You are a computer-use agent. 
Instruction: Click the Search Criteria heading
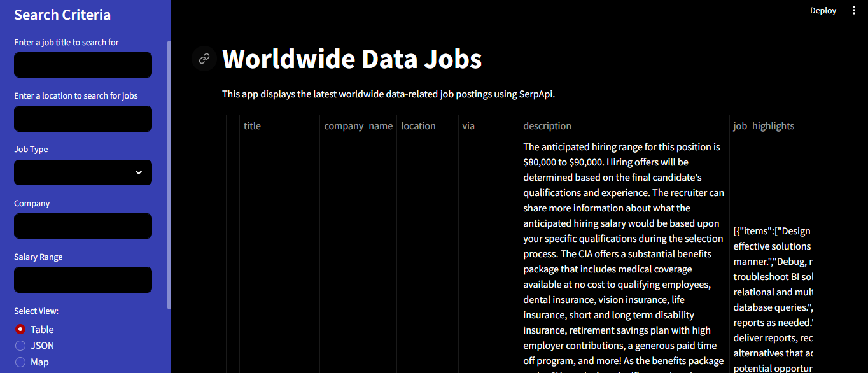(62, 15)
